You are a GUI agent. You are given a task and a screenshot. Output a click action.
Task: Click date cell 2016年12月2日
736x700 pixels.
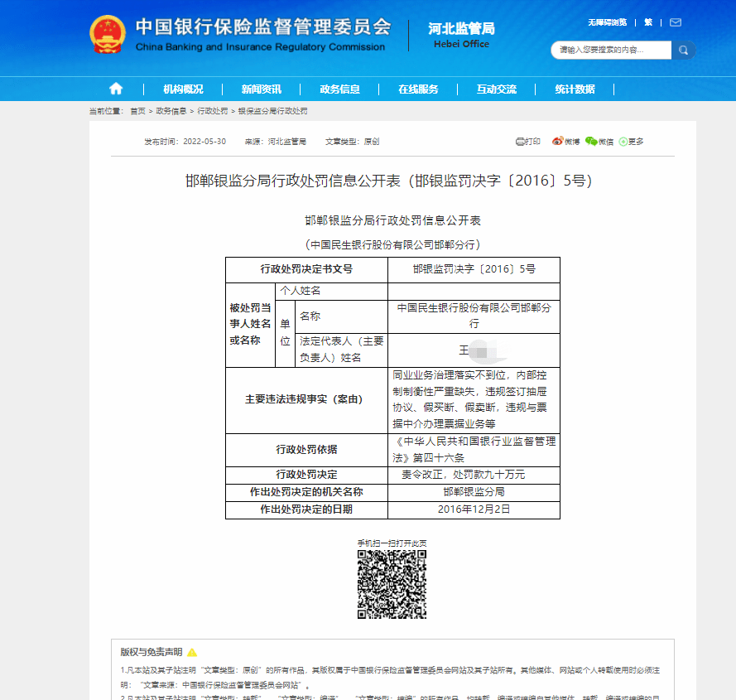474,509
